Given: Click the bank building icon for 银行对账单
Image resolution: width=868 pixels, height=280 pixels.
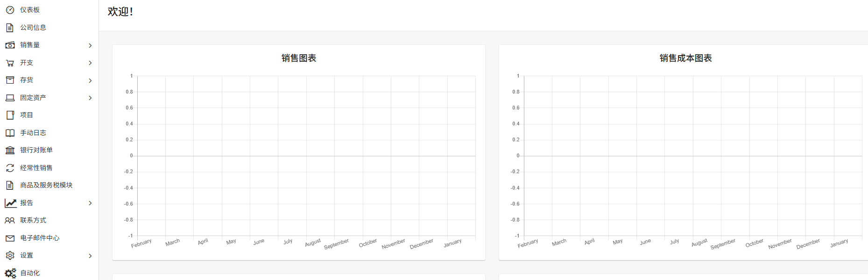Looking at the screenshot, I should click(x=10, y=150).
